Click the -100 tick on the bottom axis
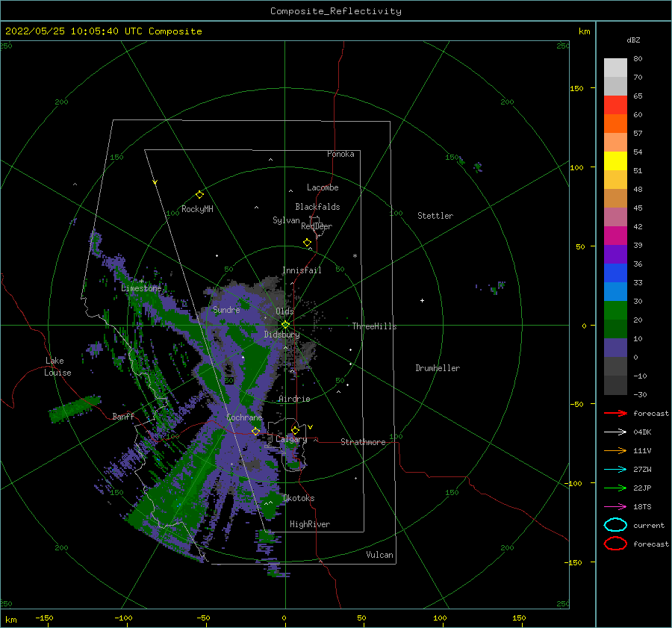Viewport: 672px width, 628px height. point(123,618)
